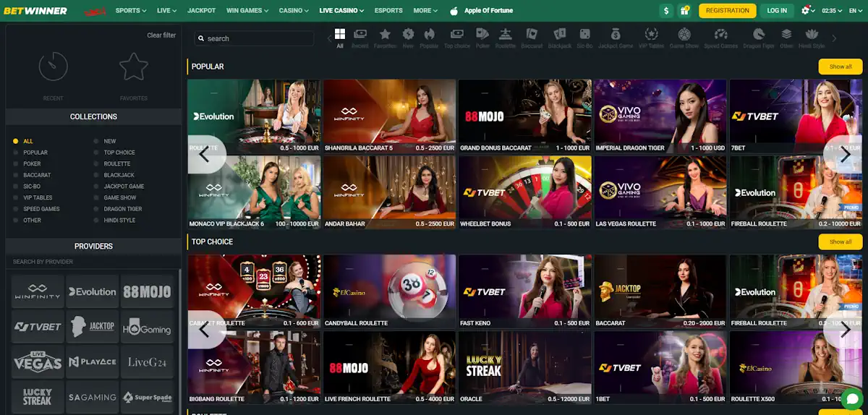Open the Other stacked layers icon
This screenshot has height=415, width=868.
tap(786, 34)
